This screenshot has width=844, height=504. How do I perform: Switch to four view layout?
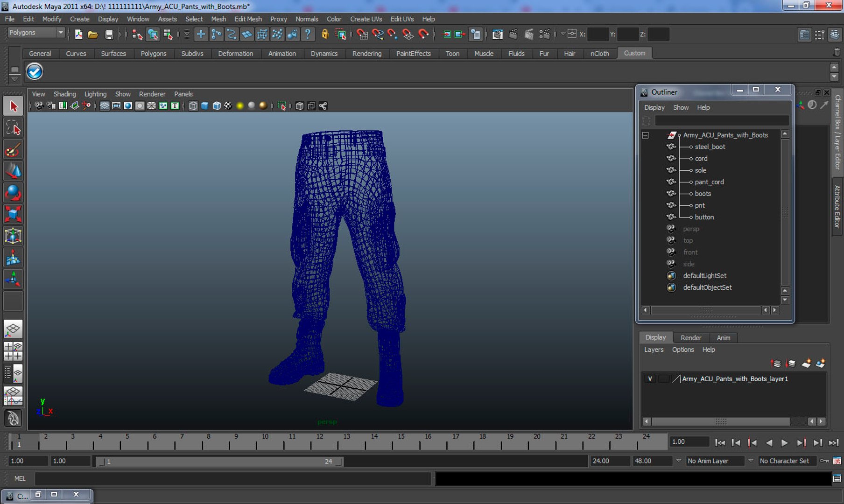click(13, 351)
